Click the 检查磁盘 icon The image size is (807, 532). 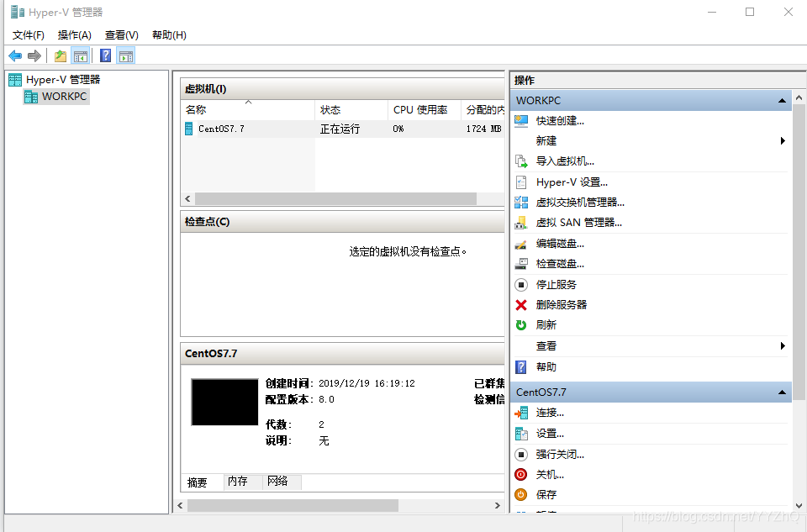pyautogui.click(x=521, y=264)
